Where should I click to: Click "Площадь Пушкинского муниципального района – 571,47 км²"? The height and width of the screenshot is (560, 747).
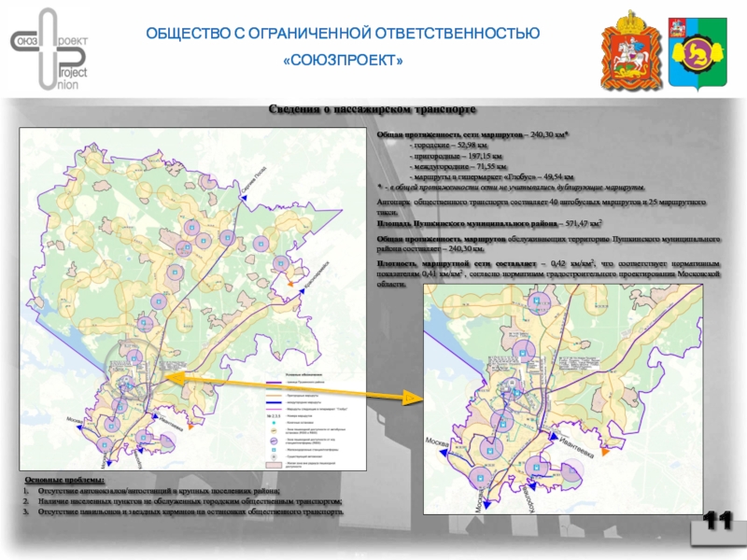[x=489, y=223]
